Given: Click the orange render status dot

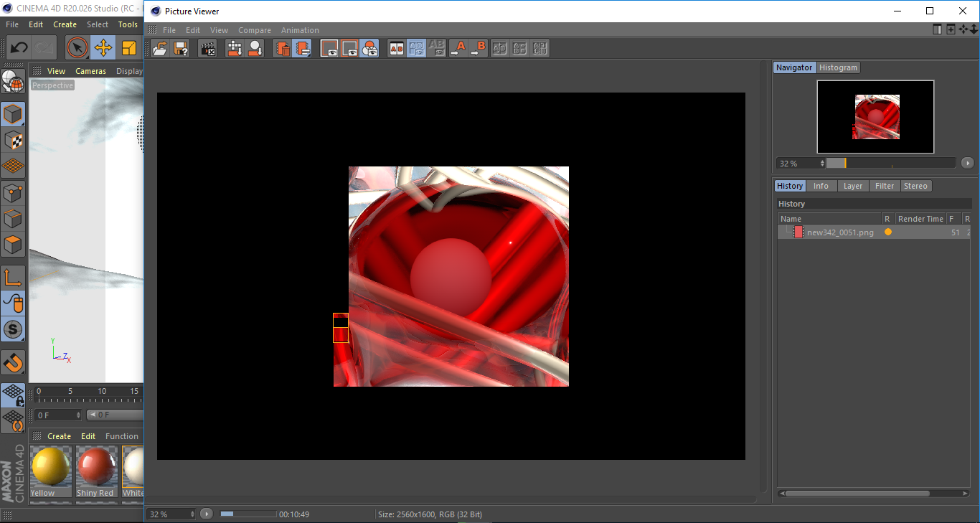Looking at the screenshot, I should [888, 232].
